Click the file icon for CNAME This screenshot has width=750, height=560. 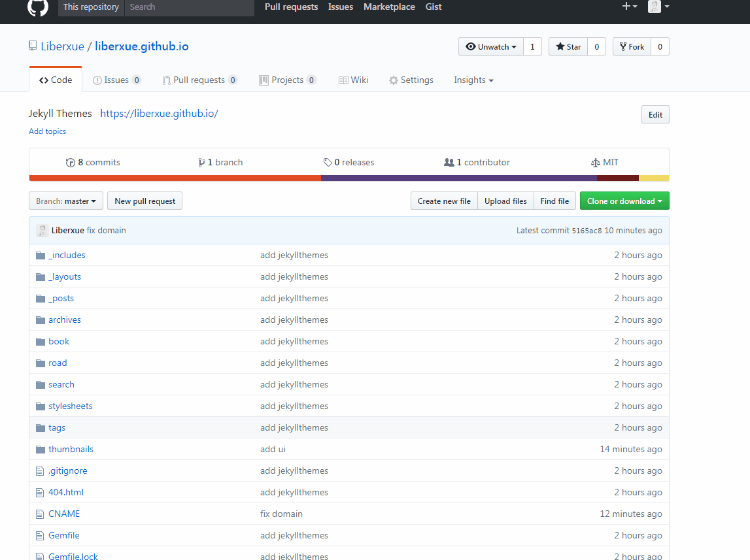point(40,514)
